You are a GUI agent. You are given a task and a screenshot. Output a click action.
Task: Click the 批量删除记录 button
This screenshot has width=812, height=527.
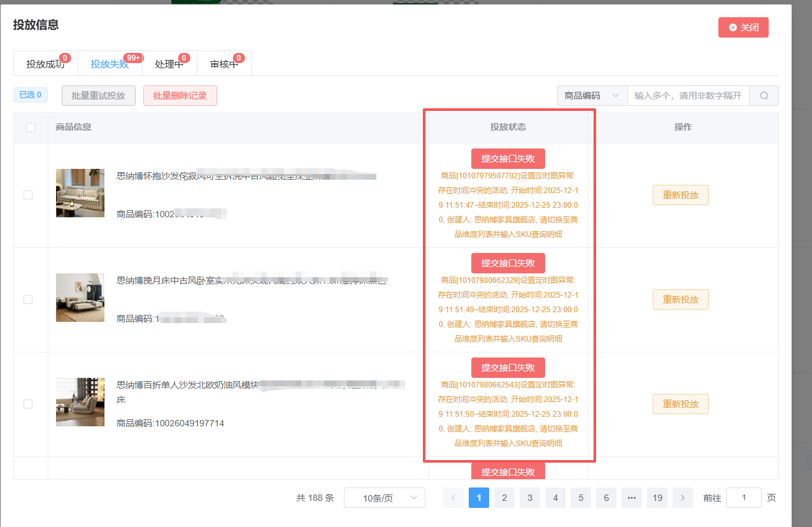point(180,96)
